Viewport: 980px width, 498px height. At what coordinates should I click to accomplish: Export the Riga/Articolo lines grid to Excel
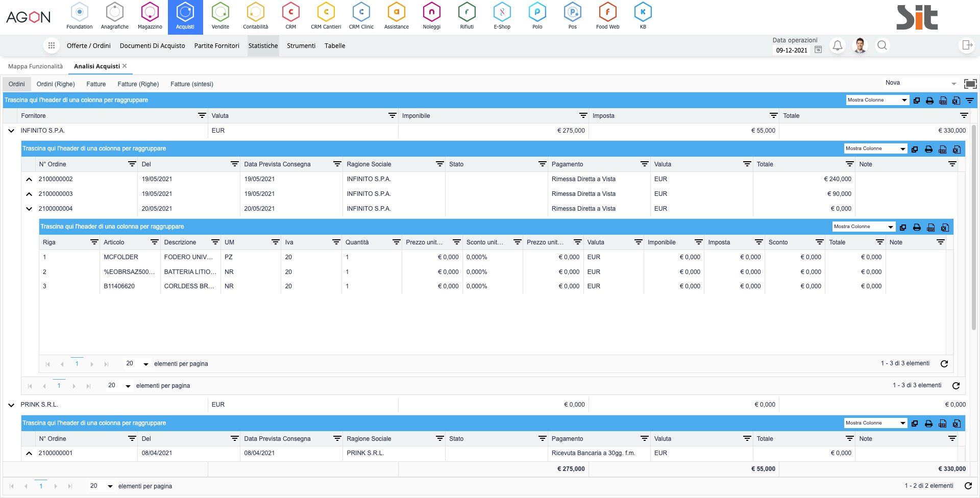click(x=945, y=228)
